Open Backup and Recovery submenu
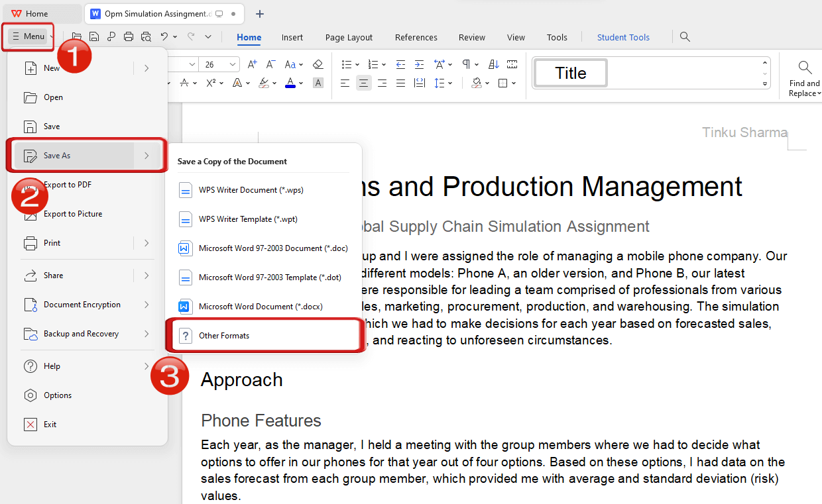822x504 pixels. [88, 334]
